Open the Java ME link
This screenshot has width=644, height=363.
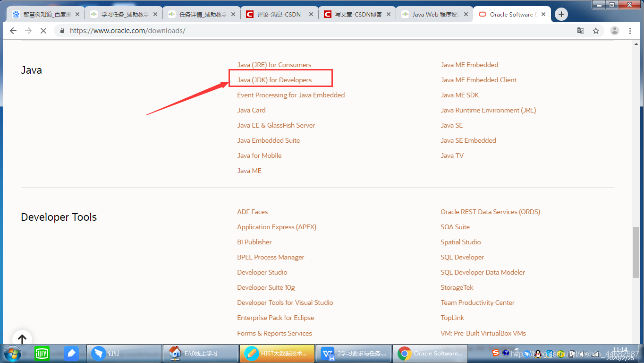coord(249,171)
